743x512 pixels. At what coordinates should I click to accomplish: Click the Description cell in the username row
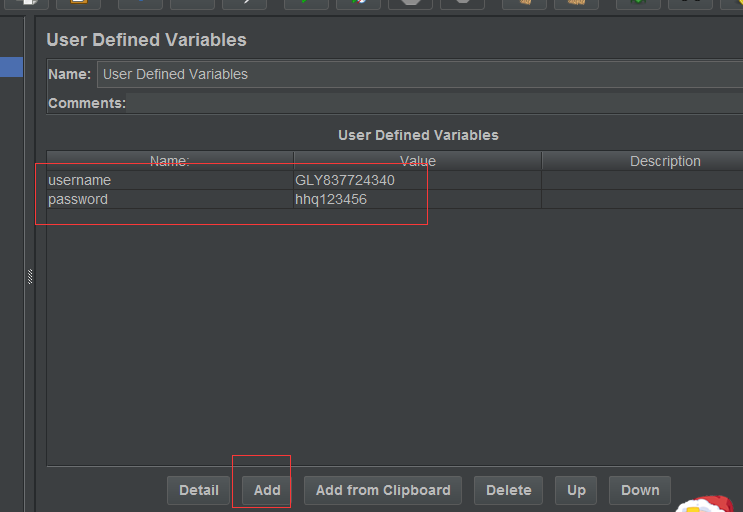(x=642, y=180)
